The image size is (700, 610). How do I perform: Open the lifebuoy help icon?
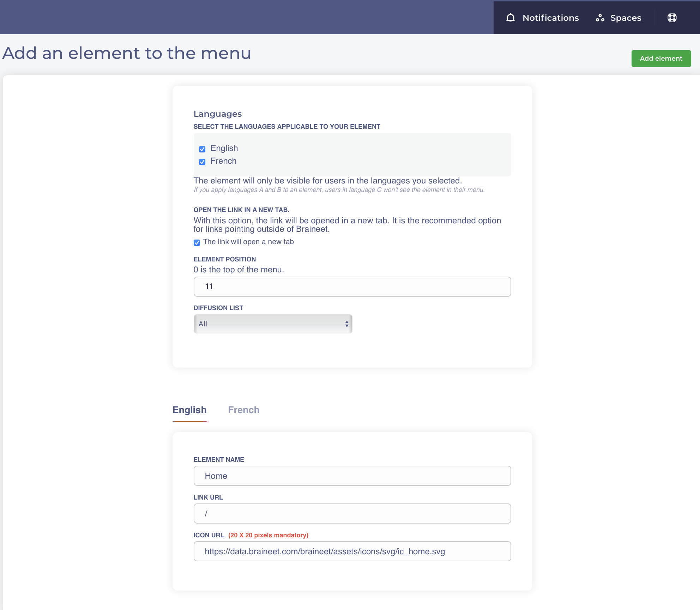[x=672, y=18]
